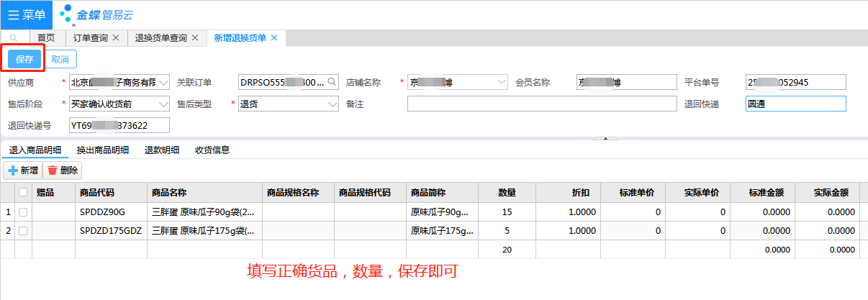The height and width of the screenshot is (300, 868).
Task: Click the search icon in 关联订单 field
Action: (332, 83)
